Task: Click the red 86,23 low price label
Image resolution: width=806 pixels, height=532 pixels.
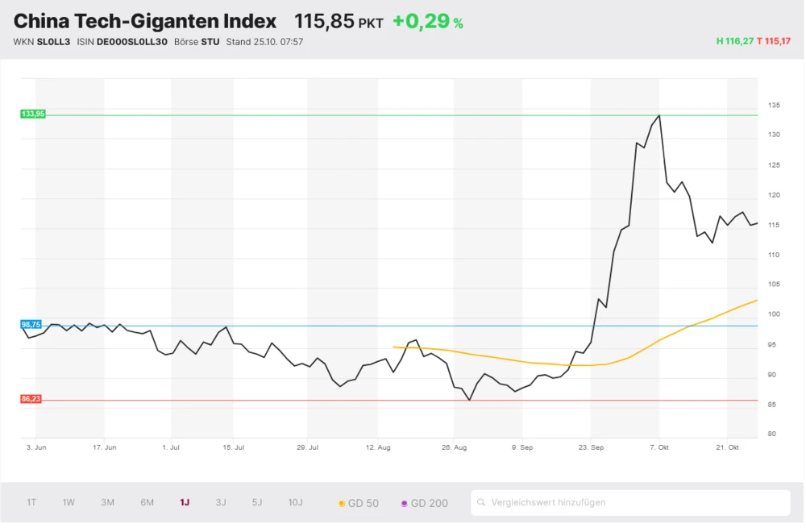Action: click(x=31, y=397)
